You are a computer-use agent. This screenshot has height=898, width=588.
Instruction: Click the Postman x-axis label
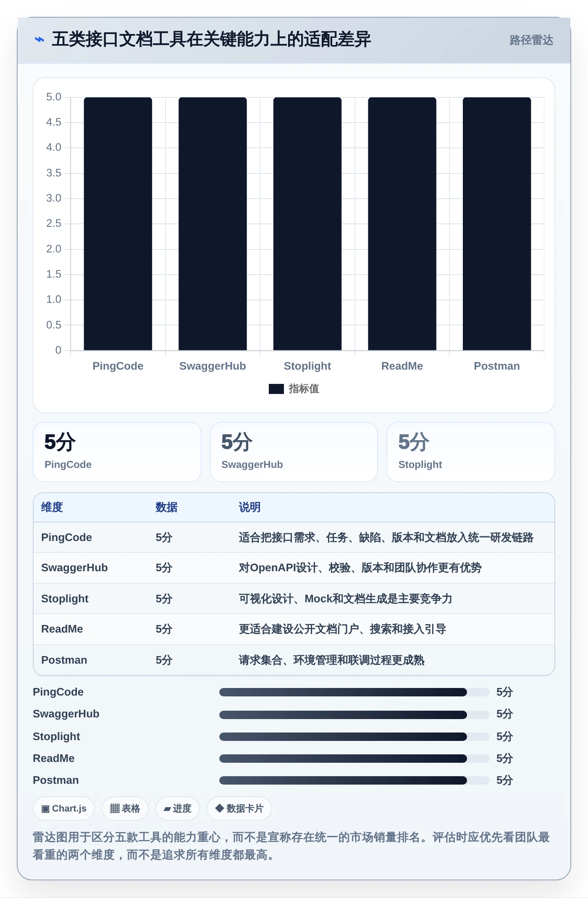[x=497, y=366]
